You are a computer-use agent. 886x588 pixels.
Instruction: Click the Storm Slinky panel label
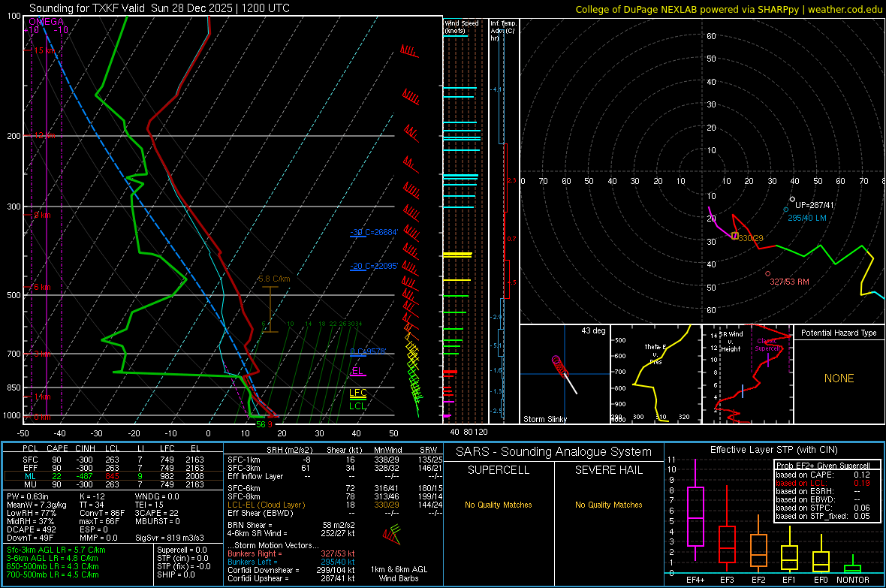(x=544, y=419)
